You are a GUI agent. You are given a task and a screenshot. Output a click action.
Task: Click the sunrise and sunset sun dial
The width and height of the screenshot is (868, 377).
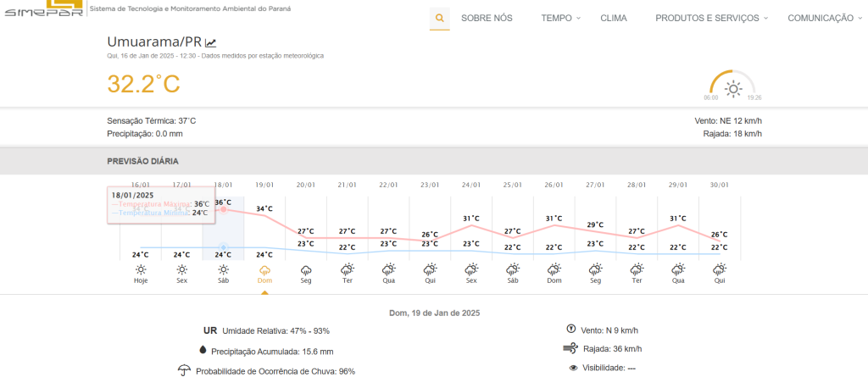(x=733, y=86)
